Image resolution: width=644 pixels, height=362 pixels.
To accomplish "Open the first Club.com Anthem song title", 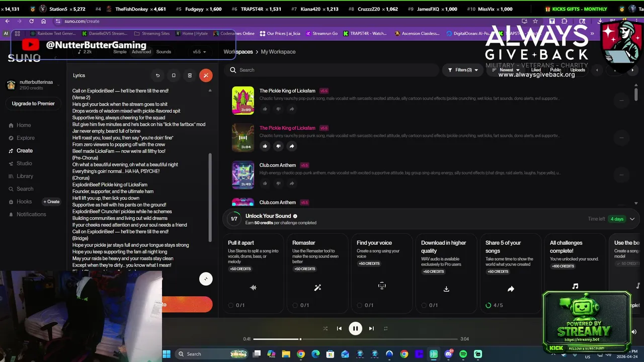I will [x=277, y=165].
